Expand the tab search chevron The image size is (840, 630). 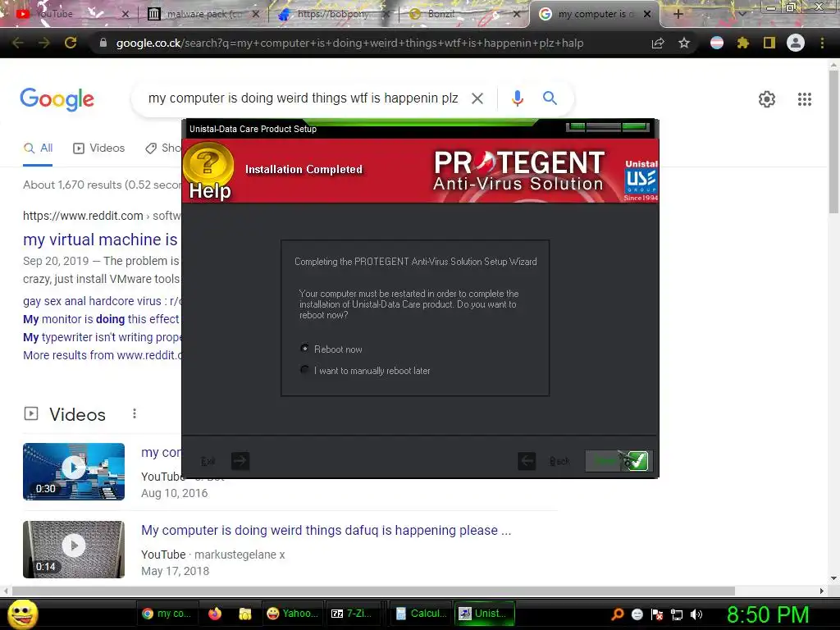[x=742, y=14]
